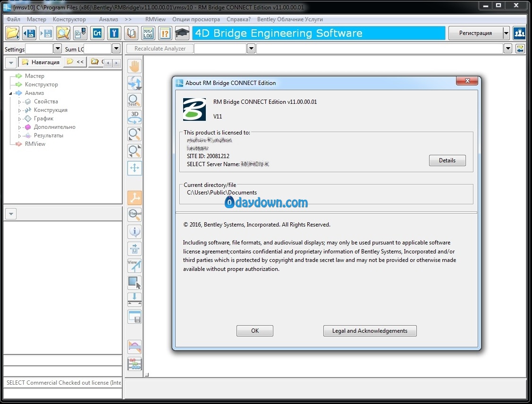Screen dimensions: 532x404
Task: Click the diagram plot icon above abacus
Action: 135,347
